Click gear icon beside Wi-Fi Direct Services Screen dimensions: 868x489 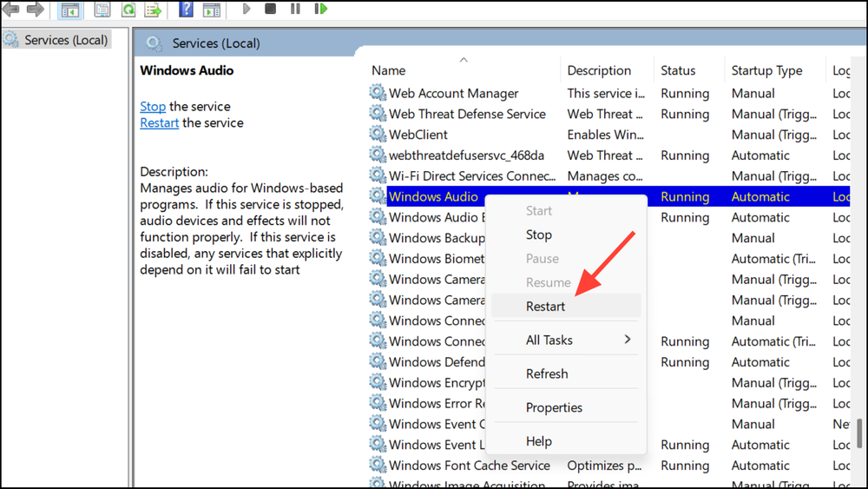(378, 175)
